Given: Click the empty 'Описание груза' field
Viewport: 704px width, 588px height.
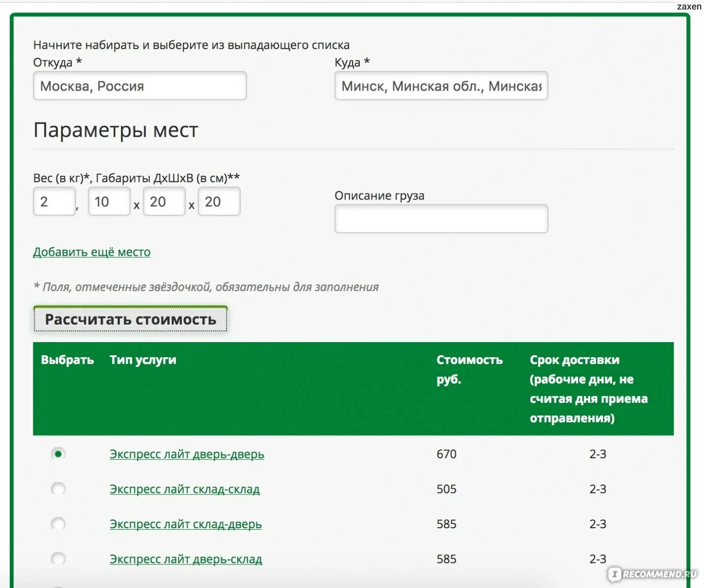Looking at the screenshot, I should pyautogui.click(x=441, y=219).
